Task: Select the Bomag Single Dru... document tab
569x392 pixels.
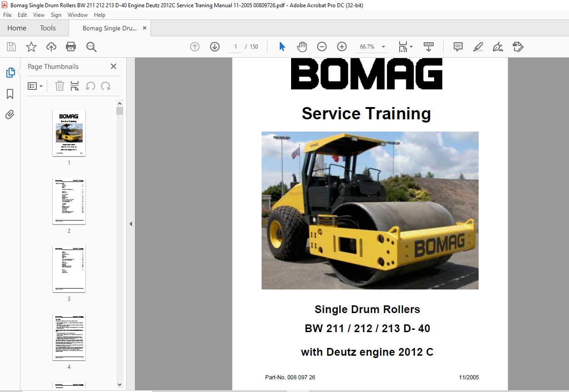Action: pyautogui.click(x=109, y=28)
